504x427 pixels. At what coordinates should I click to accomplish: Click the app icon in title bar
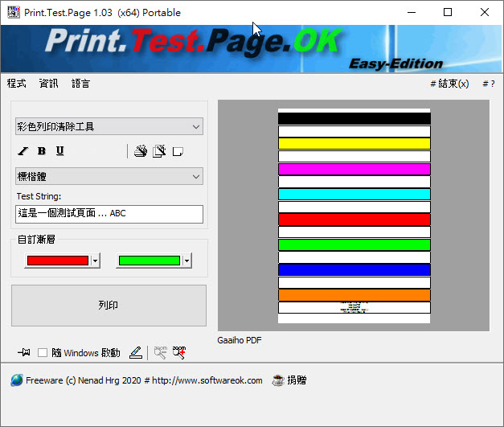[x=14, y=12]
